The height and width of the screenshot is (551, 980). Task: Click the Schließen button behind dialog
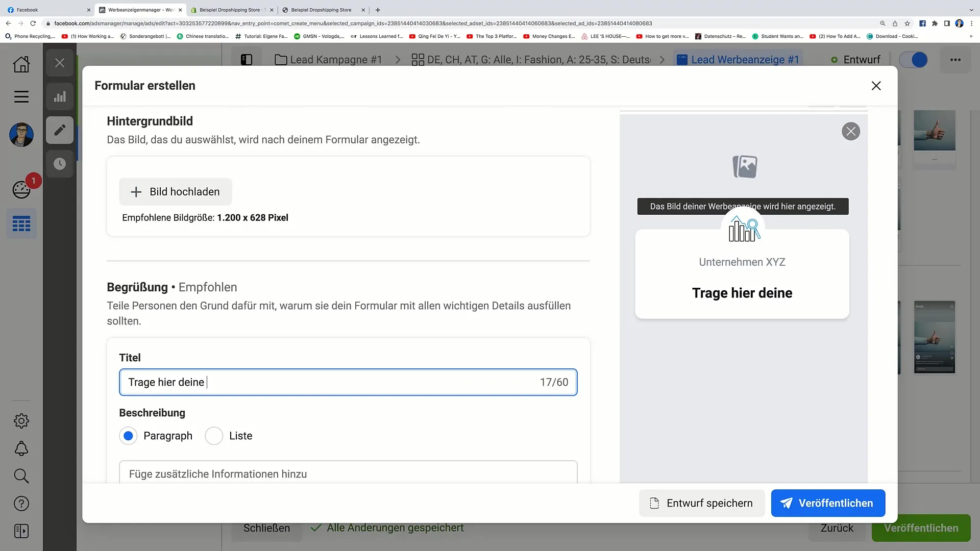(266, 528)
